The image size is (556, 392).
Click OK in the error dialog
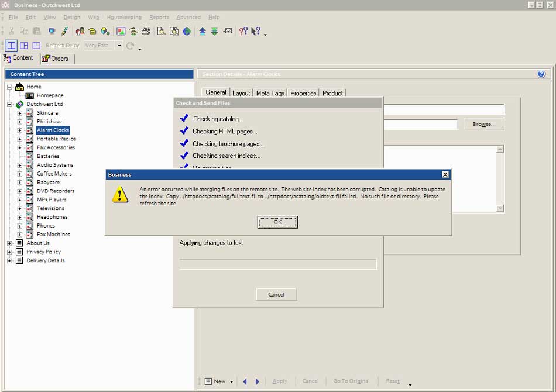tap(277, 222)
